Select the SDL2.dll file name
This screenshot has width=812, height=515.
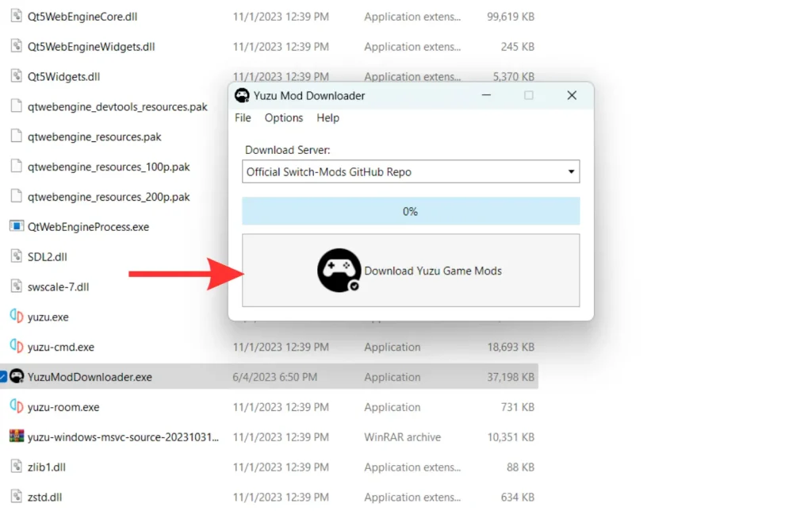coord(47,257)
